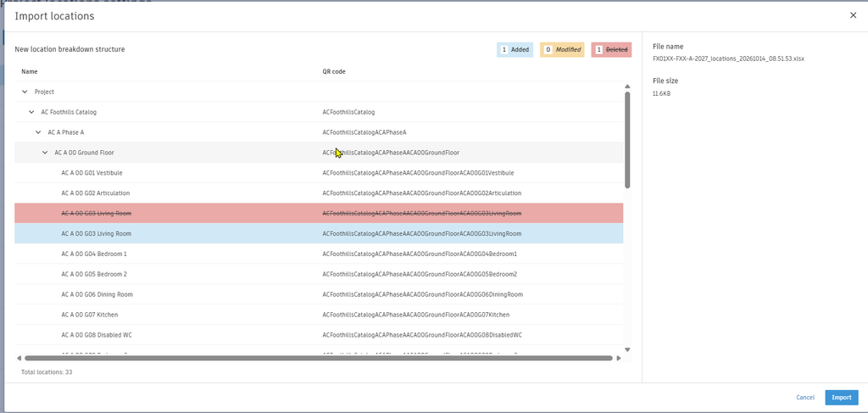This screenshot has height=413, width=868.
Task: Select the Name column header
Action: [x=30, y=71]
